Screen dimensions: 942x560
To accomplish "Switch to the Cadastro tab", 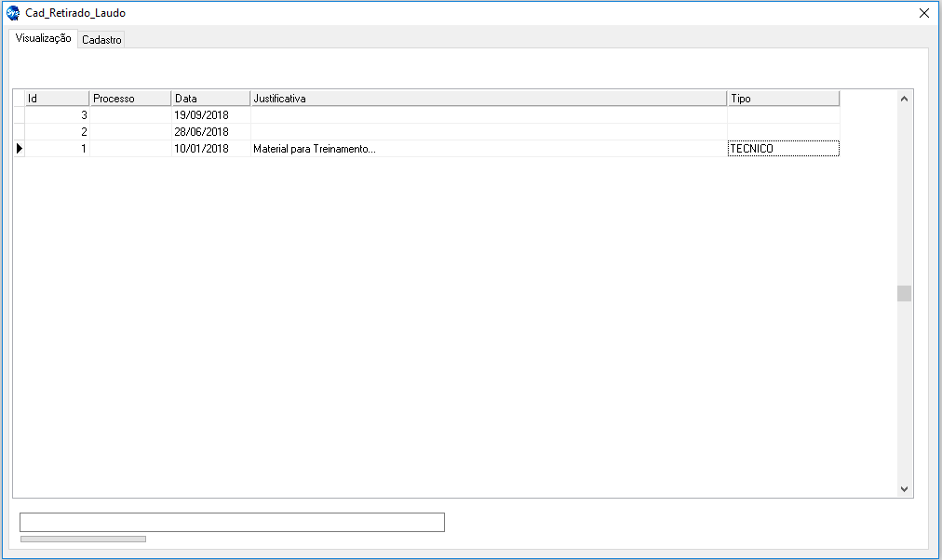I will coord(101,40).
